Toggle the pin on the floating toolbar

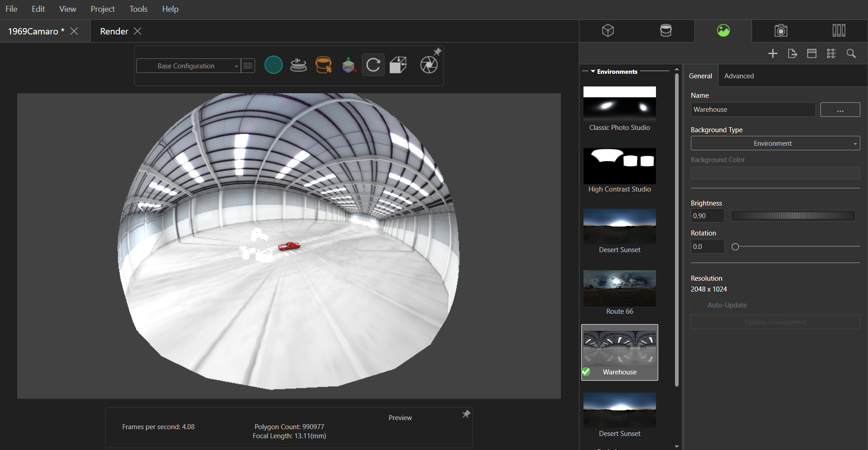(x=437, y=51)
